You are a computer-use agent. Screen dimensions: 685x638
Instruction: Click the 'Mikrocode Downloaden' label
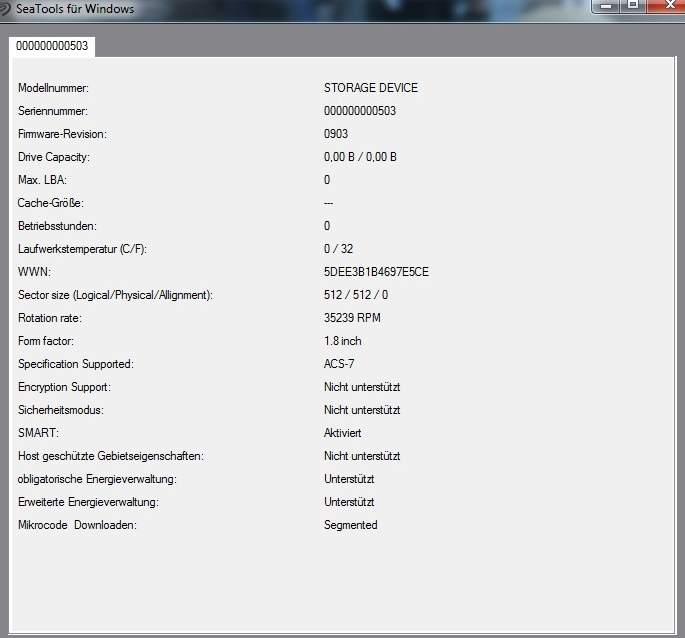coord(77,525)
